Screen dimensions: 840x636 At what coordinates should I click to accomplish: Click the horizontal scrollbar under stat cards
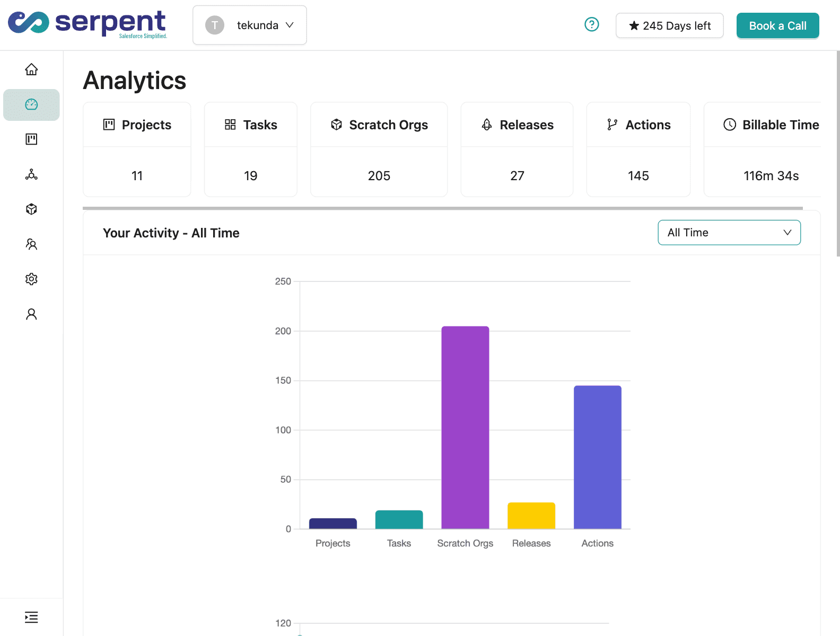[x=442, y=208]
